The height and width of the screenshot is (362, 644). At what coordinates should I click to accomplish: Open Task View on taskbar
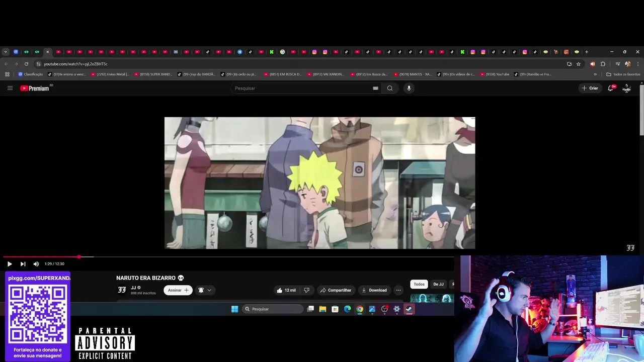pos(310,309)
